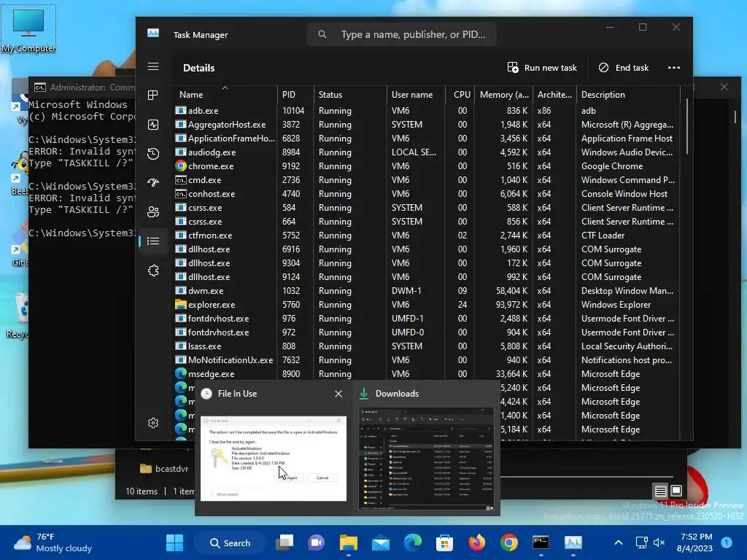
Task: Sort by the Memory column header
Action: pyautogui.click(x=503, y=94)
